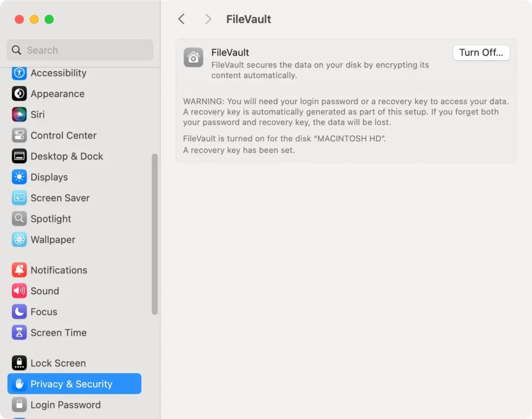Click the Screen Time hourglass icon
The image size is (532, 419).
[x=19, y=332]
